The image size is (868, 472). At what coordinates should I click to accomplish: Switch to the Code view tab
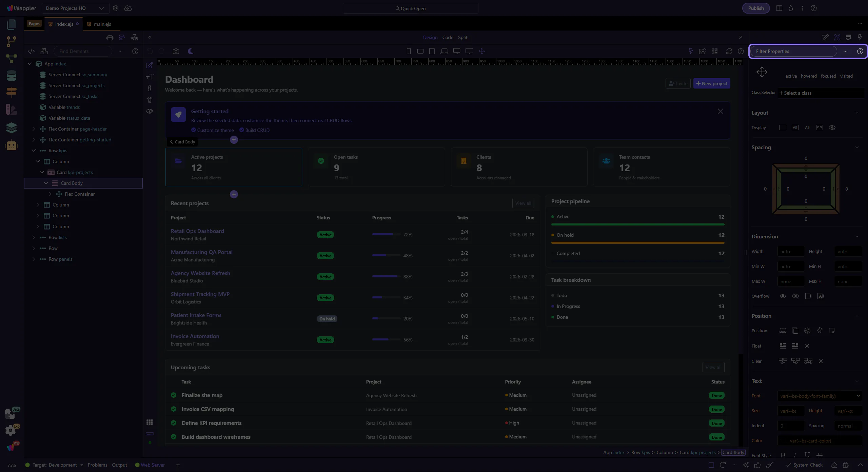[448, 37]
